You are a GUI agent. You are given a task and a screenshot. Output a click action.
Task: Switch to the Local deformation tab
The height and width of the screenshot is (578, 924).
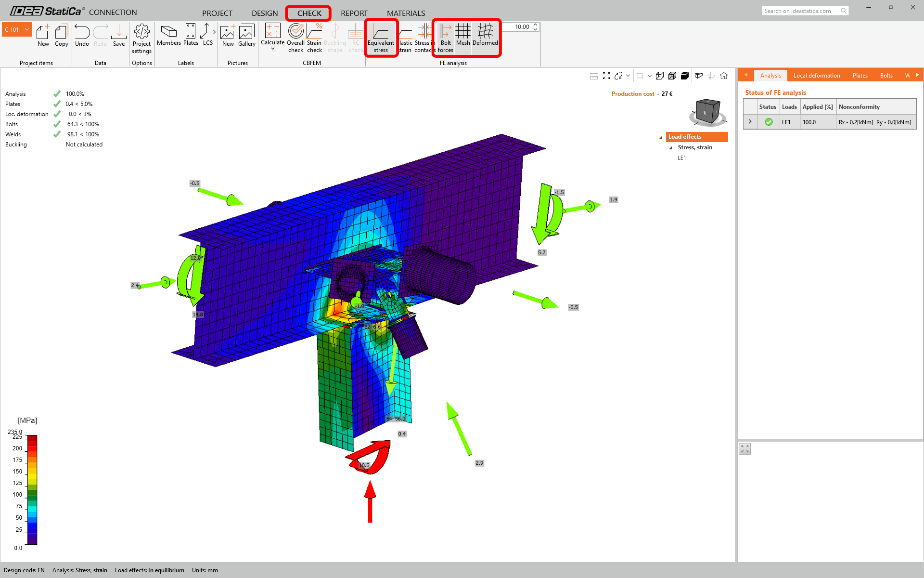(816, 76)
